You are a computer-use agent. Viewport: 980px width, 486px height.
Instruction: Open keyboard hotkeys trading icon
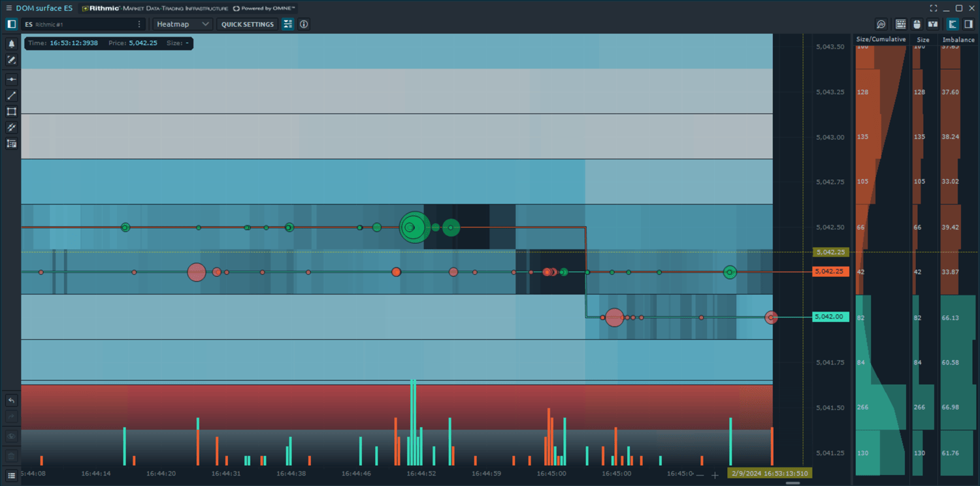[901, 24]
